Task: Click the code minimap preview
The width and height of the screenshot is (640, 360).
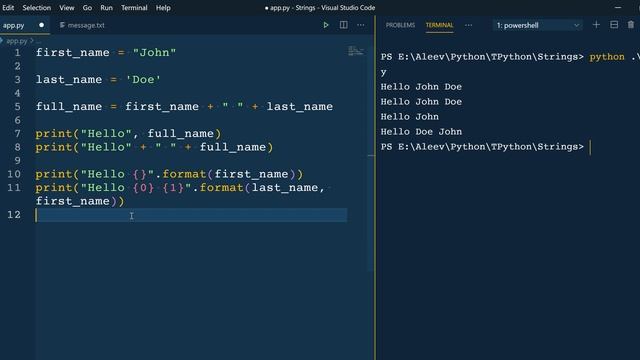Action: (x=356, y=51)
